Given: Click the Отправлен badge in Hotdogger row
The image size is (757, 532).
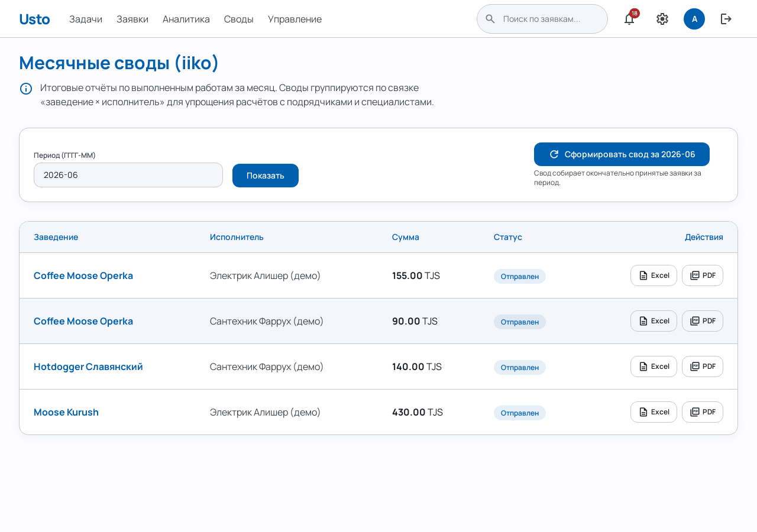Looking at the screenshot, I should [520, 367].
